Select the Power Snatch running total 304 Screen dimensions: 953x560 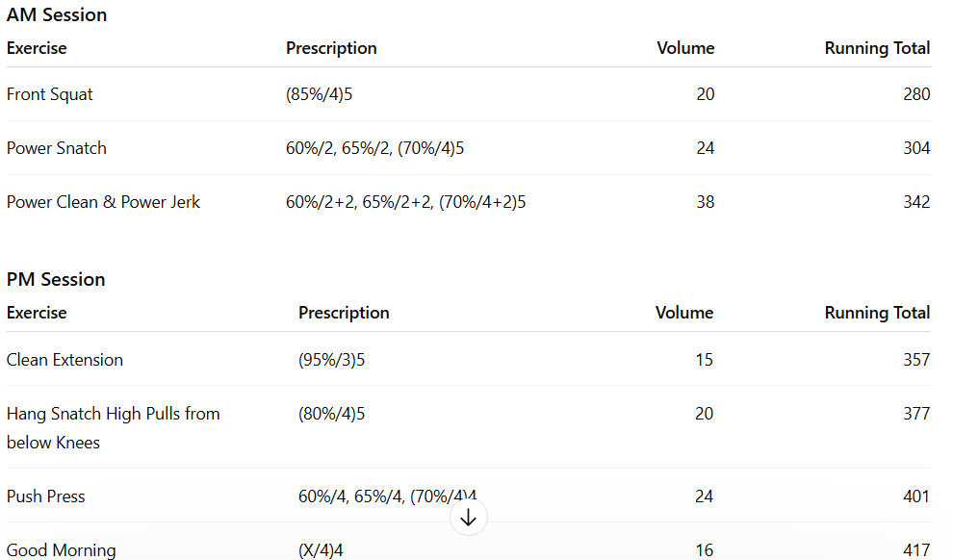point(916,148)
